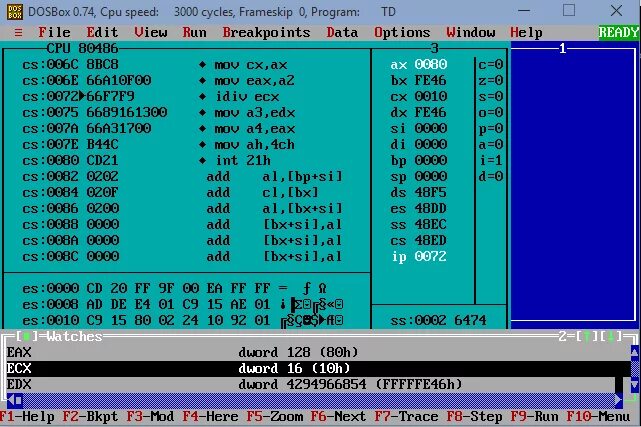Click Watches scrollbar down arrow
641x427 pixels.
coord(634,385)
